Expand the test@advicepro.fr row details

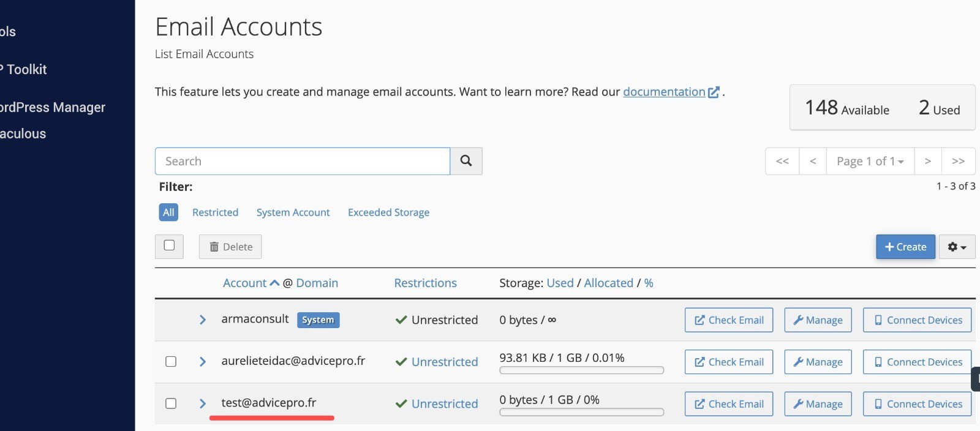[203, 403]
